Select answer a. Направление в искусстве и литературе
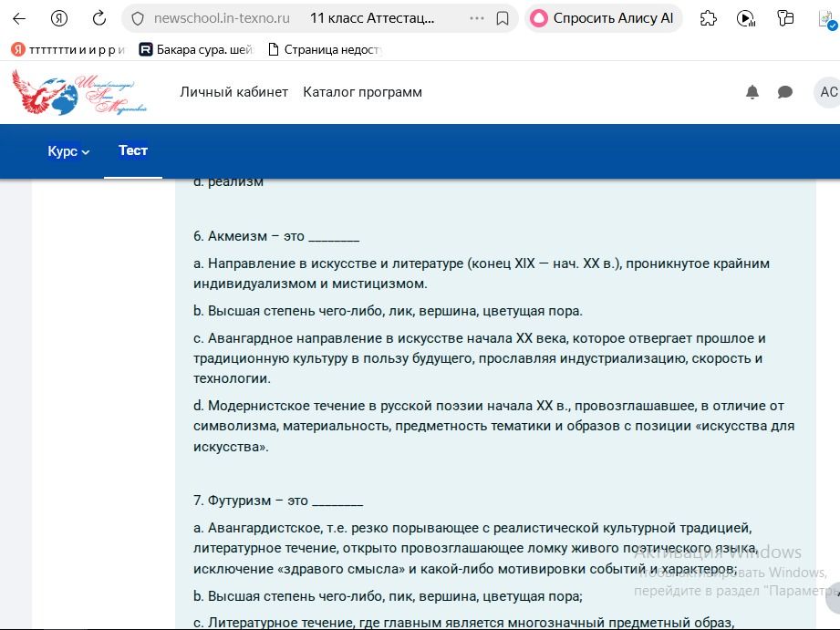Viewport: 840px width, 630px height. 482,274
